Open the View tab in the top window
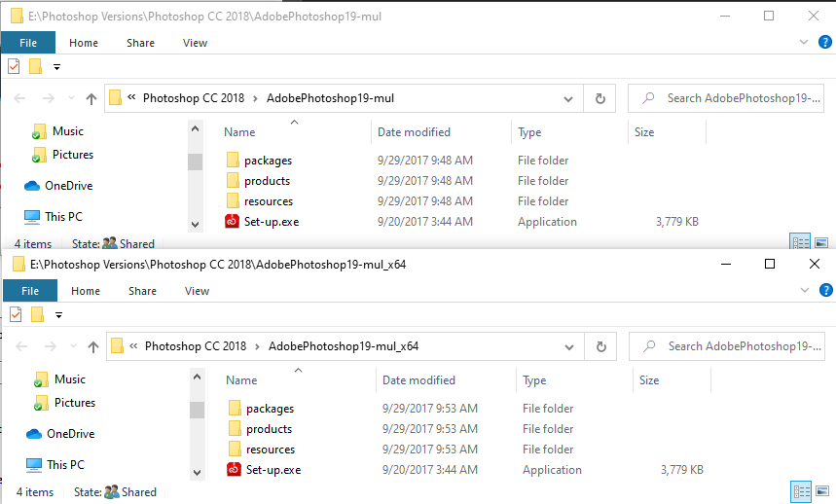The image size is (836, 504). point(195,43)
